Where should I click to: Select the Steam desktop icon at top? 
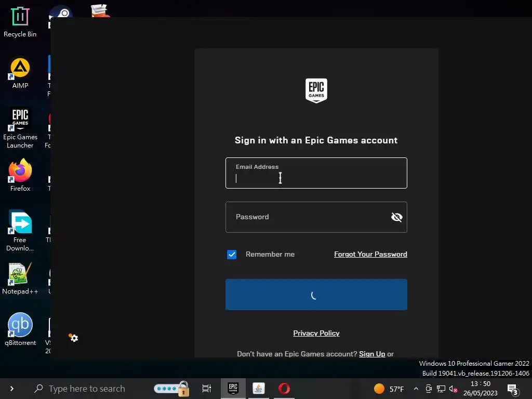tap(61, 13)
